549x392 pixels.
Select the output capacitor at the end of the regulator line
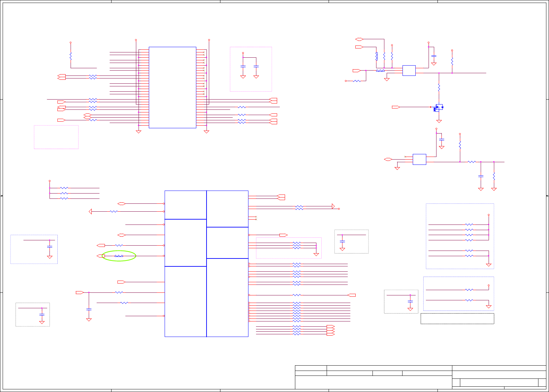[x=481, y=176]
